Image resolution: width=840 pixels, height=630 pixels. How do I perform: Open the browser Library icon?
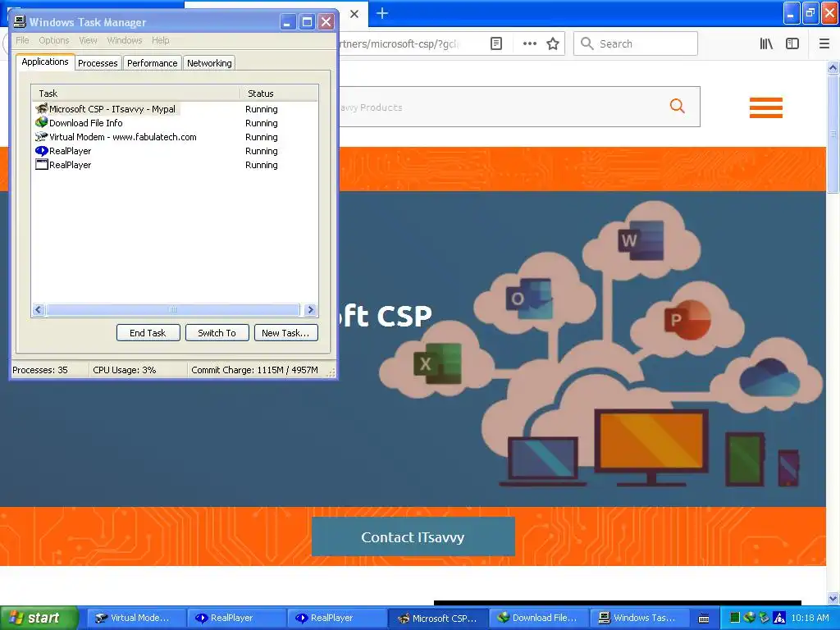[766, 43]
